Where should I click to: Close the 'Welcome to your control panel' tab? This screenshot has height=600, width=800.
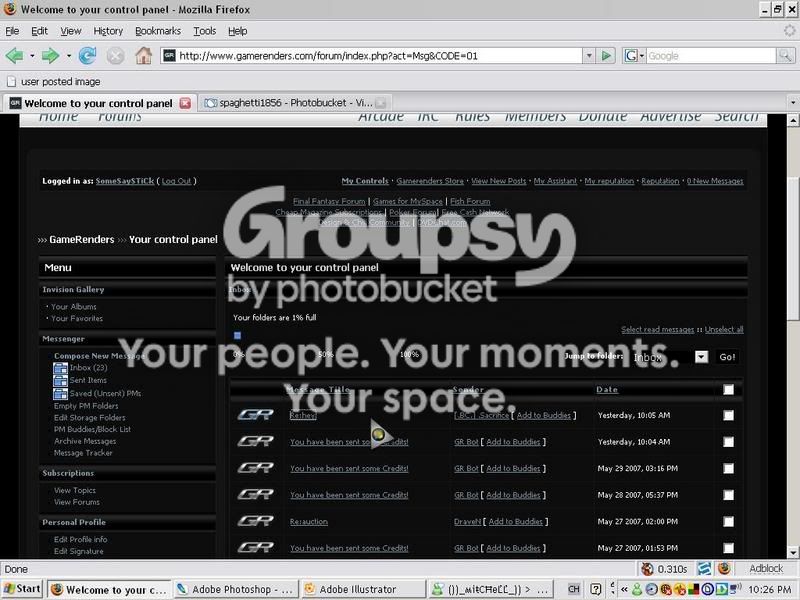tap(185, 103)
